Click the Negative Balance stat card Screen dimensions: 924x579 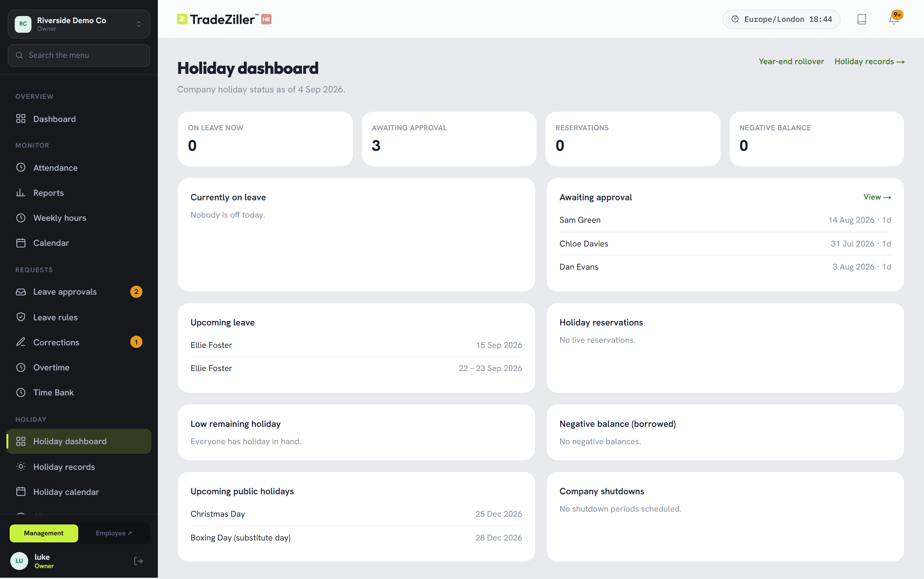(x=817, y=139)
